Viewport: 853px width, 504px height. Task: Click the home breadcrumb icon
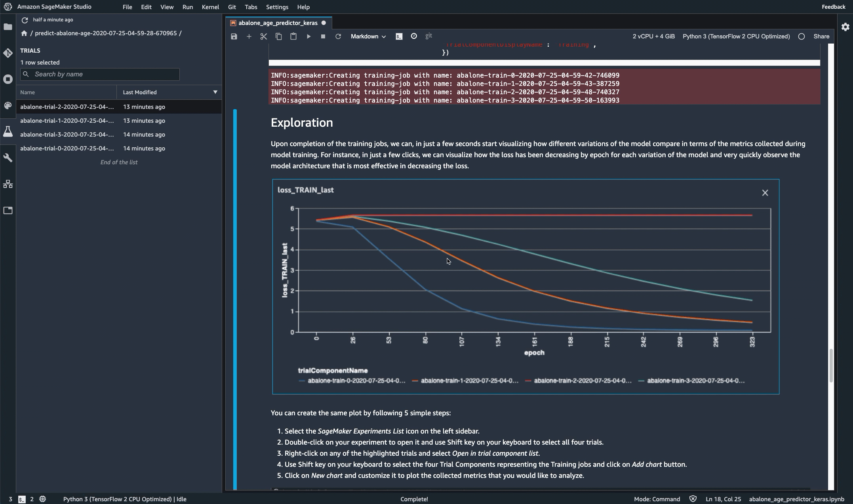[24, 33]
